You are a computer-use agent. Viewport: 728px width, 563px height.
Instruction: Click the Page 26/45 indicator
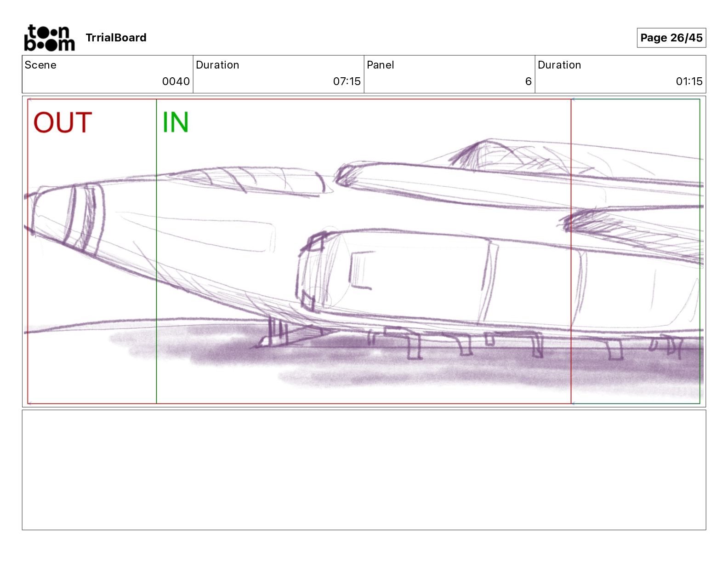(671, 38)
